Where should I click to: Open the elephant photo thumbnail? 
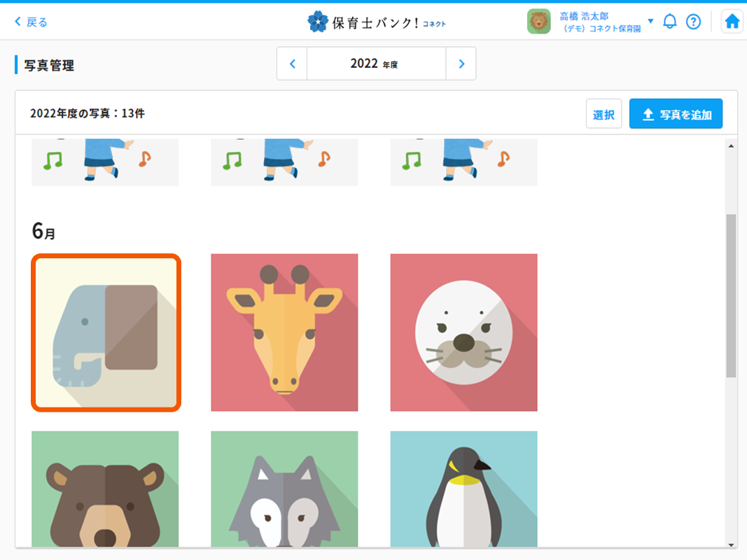[x=106, y=332]
